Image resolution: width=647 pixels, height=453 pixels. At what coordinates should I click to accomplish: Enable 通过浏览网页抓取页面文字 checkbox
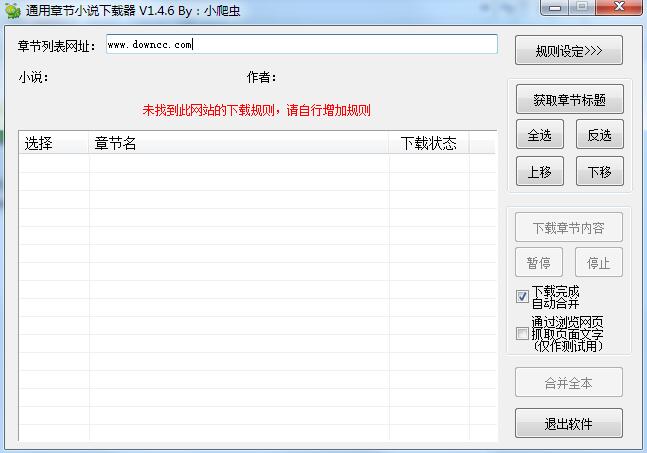(522, 333)
